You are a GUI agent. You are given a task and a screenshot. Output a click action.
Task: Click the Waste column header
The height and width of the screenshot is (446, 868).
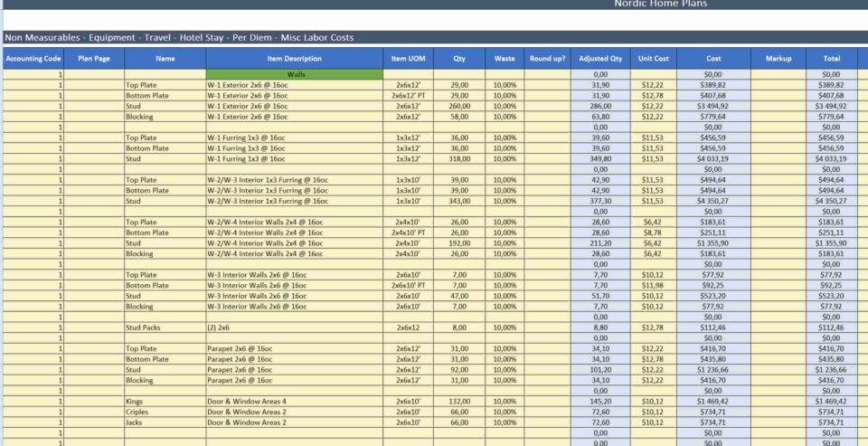[505, 59]
